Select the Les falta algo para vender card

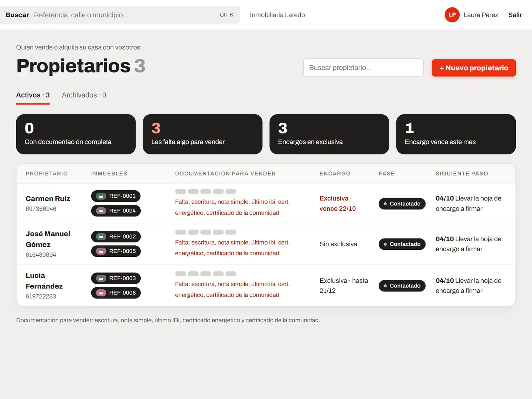click(x=202, y=134)
